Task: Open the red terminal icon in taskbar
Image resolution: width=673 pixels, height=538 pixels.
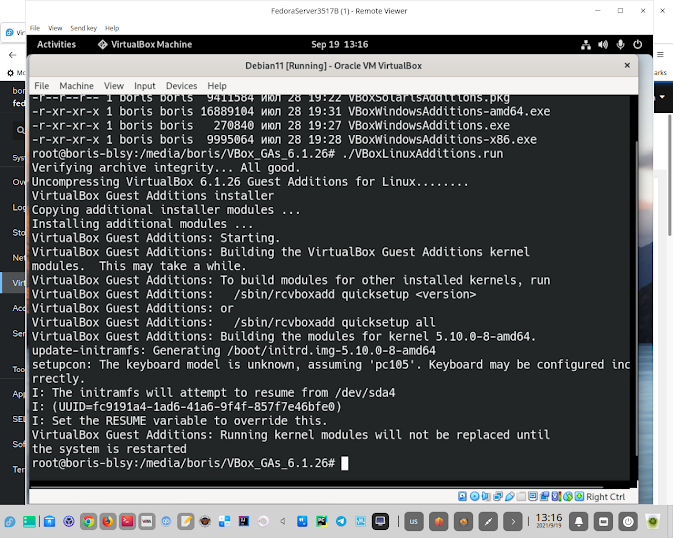Action: (127, 521)
